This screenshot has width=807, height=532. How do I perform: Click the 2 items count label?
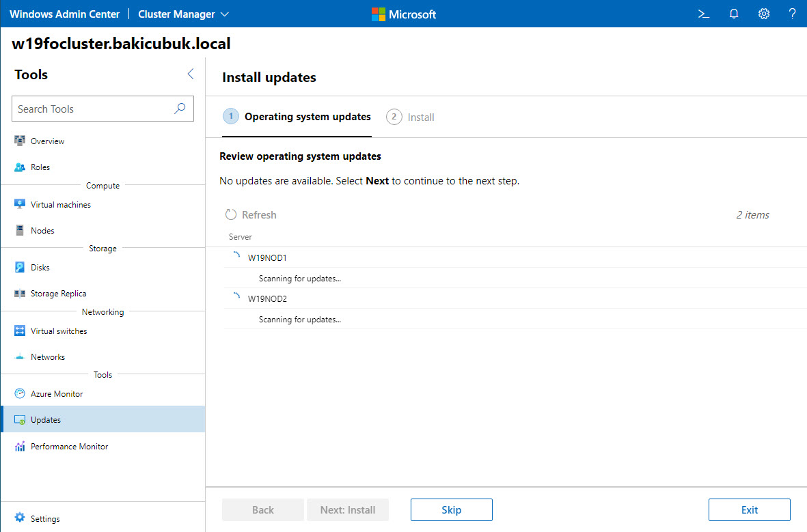click(752, 215)
